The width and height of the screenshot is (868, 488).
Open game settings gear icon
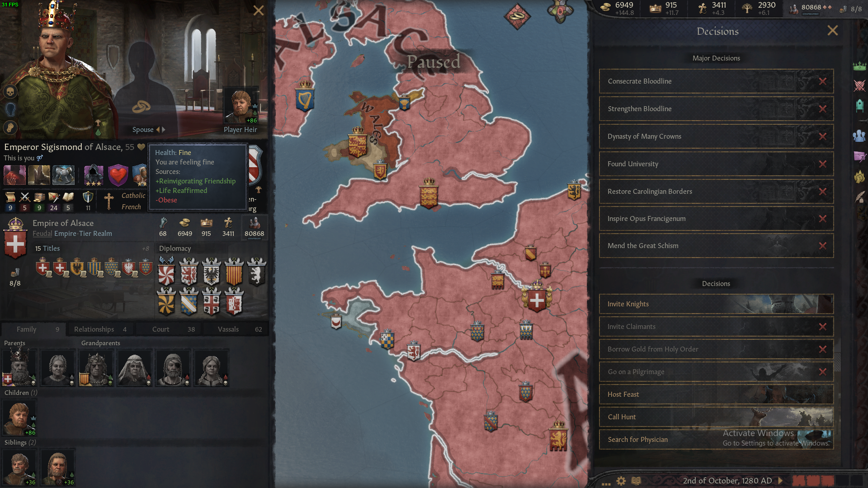coord(621,481)
